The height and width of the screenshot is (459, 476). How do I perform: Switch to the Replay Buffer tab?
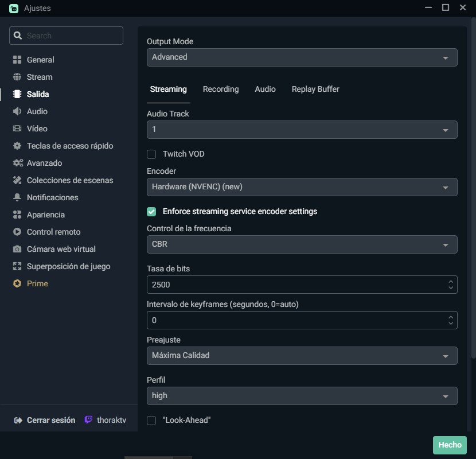tap(315, 89)
